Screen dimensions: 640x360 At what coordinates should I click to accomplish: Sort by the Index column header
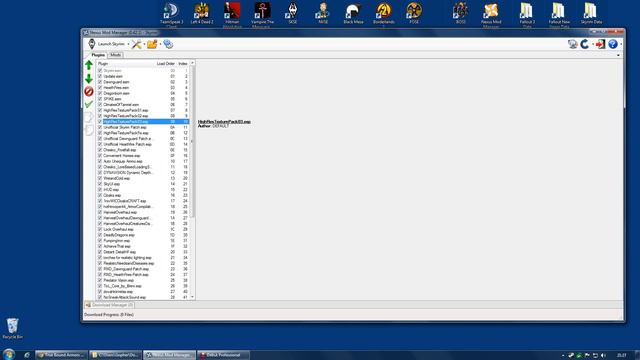point(182,64)
